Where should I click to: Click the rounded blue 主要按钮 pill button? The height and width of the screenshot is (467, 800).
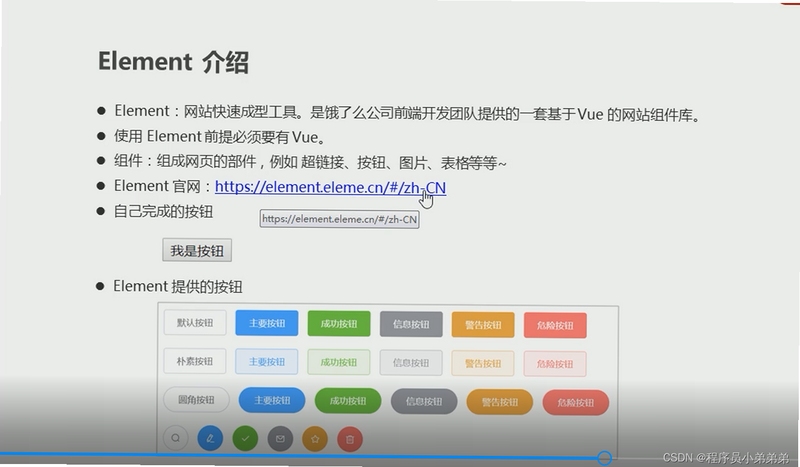tap(272, 400)
